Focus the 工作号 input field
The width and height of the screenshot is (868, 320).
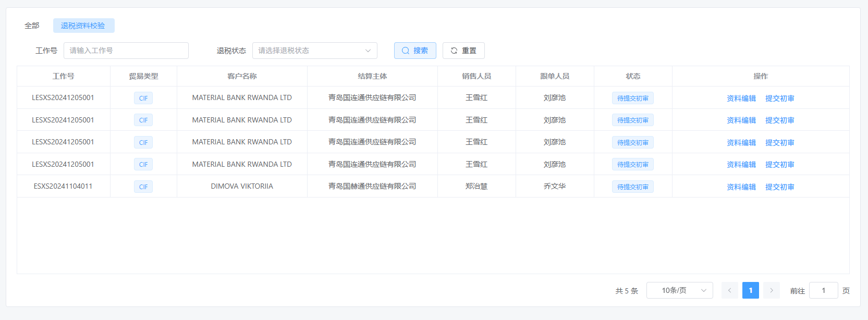[x=126, y=51]
